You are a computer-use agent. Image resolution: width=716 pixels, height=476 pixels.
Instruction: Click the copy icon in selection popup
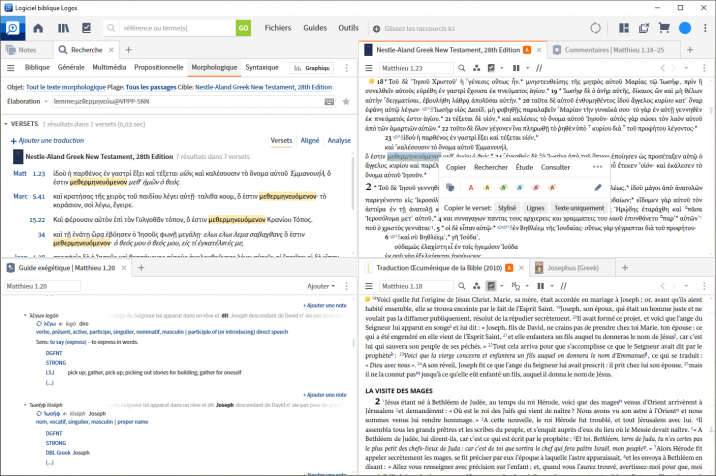coord(450,187)
